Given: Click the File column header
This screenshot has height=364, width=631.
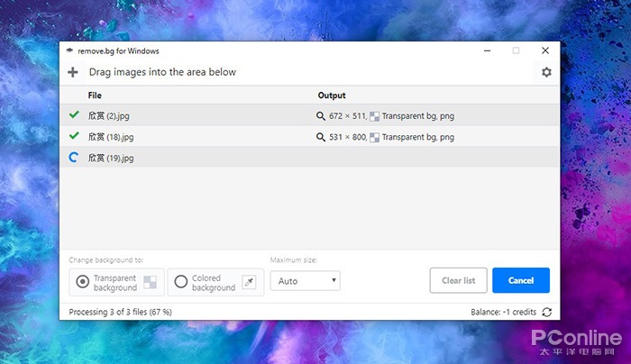Looking at the screenshot, I should [95, 96].
